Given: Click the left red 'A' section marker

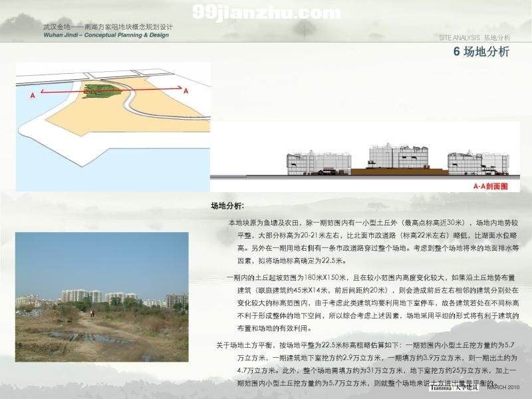Looking at the screenshot, I should tap(33, 96).
